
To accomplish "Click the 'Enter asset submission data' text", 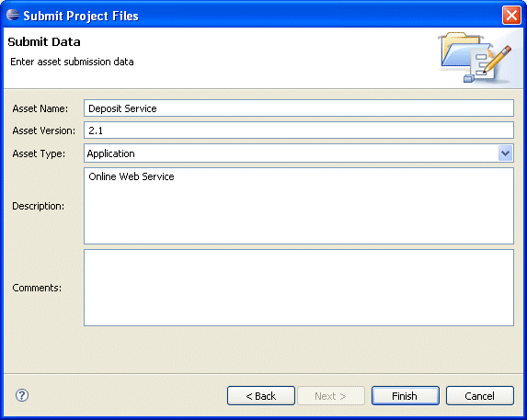I will point(72,62).
